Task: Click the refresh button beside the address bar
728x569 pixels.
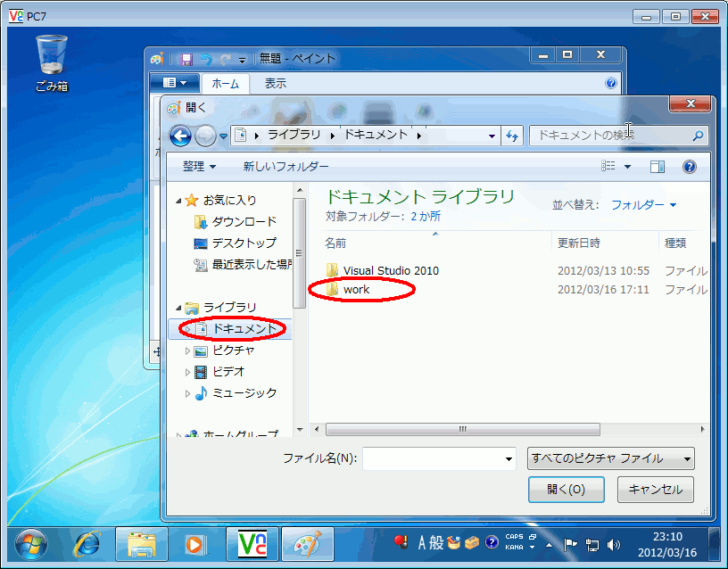Action: tap(512, 136)
